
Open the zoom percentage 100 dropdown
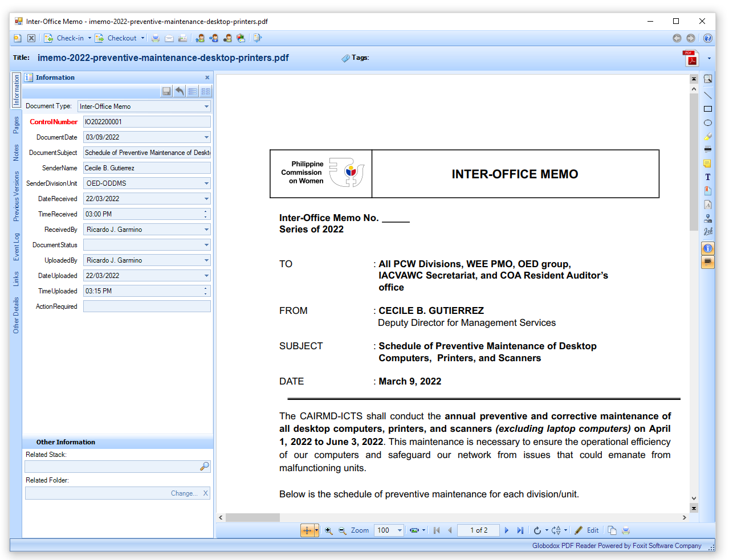400,530
